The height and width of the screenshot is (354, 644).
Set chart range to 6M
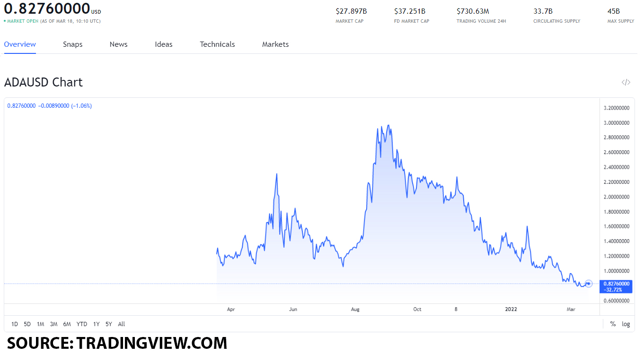pyautogui.click(x=67, y=324)
